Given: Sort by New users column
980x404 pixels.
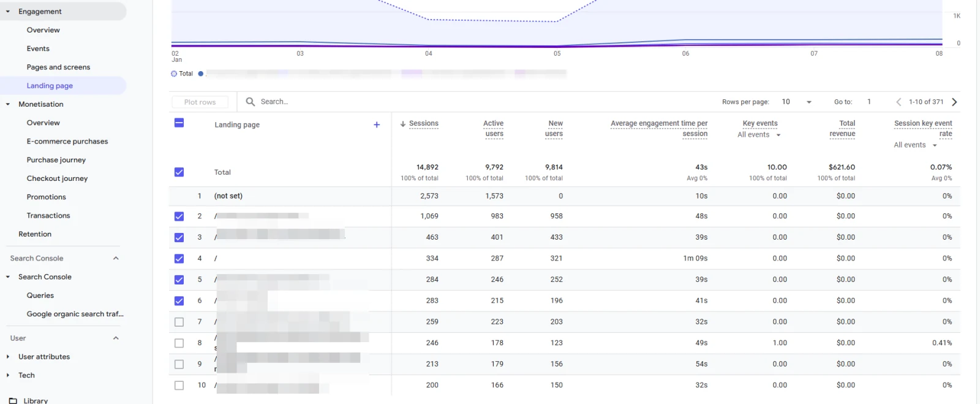Looking at the screenshot, I should [554, 129].
